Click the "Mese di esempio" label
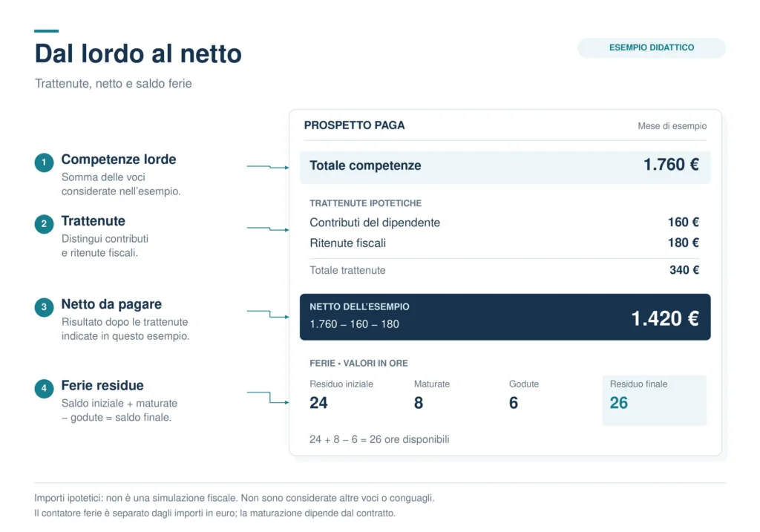760x532 pixels. click(672, 126)
